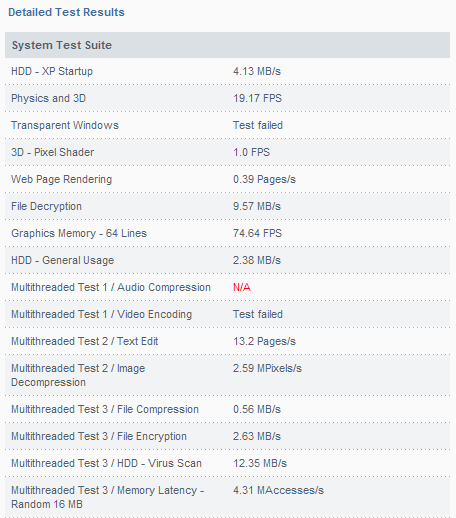Image resolution: width=456 pixels, height=518 pixels.
Task: Click the red N/A result value
Action: [x=242, y=287]
